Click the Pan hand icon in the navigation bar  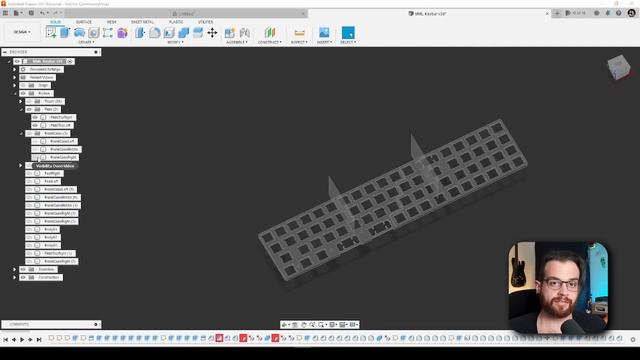click(304, 324)
